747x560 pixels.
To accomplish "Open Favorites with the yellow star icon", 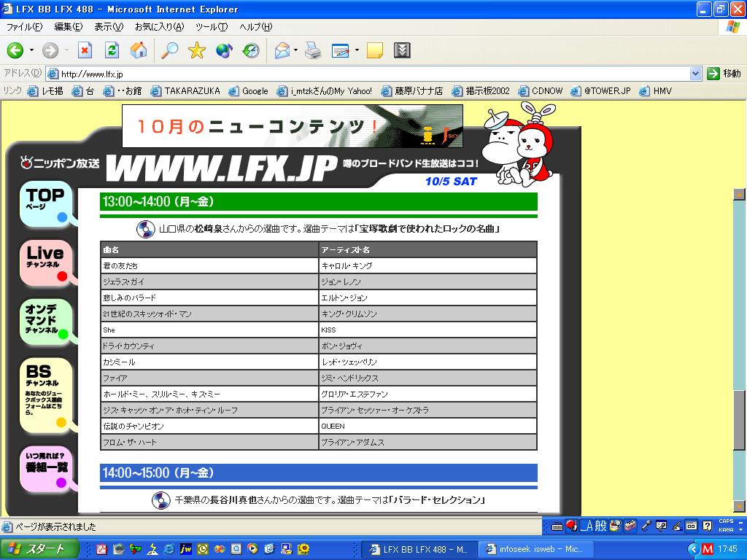I will click(x=196, y=50).
